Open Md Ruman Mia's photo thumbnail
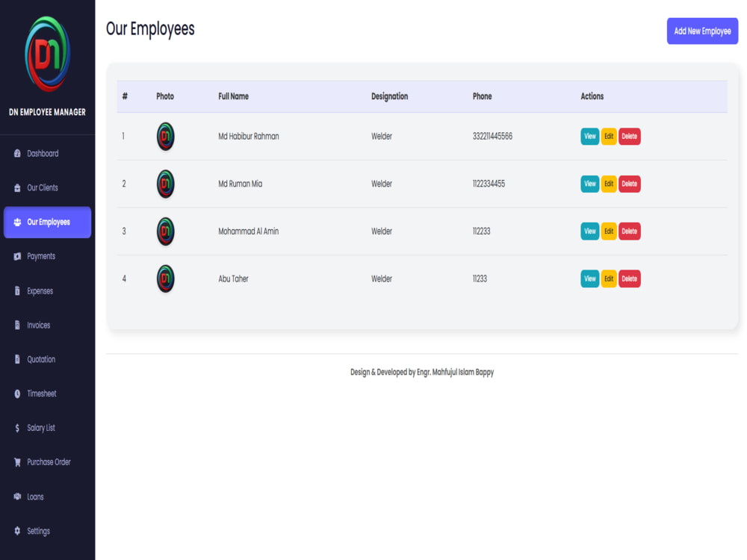 (165, 184)
